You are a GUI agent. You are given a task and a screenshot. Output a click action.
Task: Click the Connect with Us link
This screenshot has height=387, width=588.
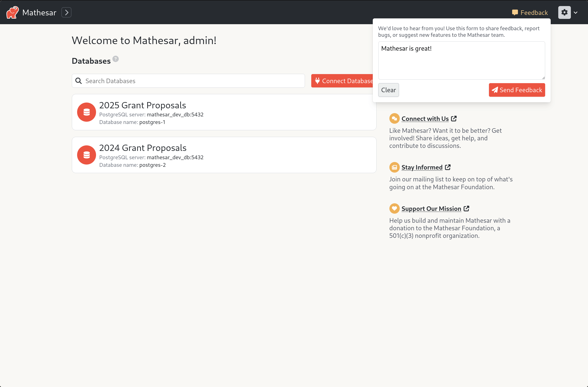pyautogui.click(x=425, y=118)
